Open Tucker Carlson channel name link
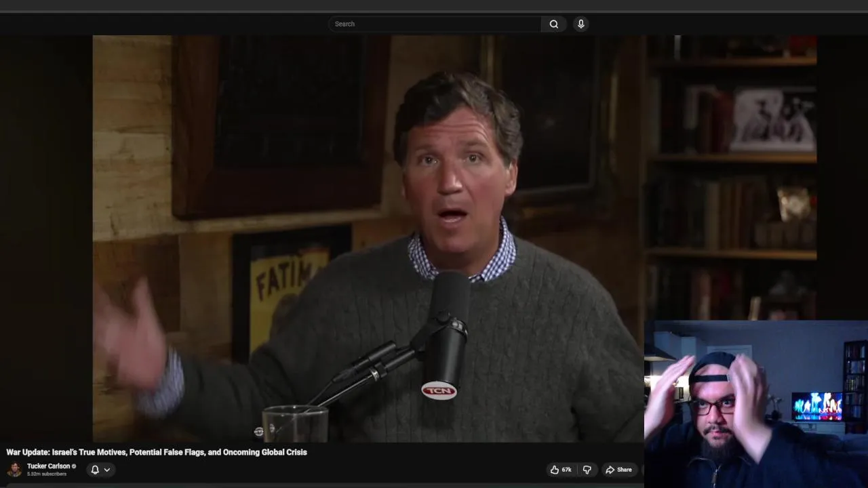 point(48,466)
